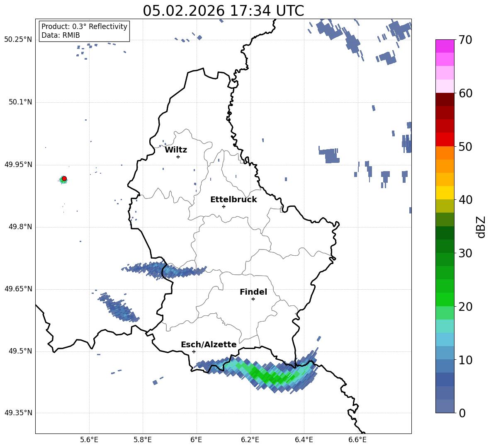Click the Product: 0.3° Reflectivity text

point(84,27)
